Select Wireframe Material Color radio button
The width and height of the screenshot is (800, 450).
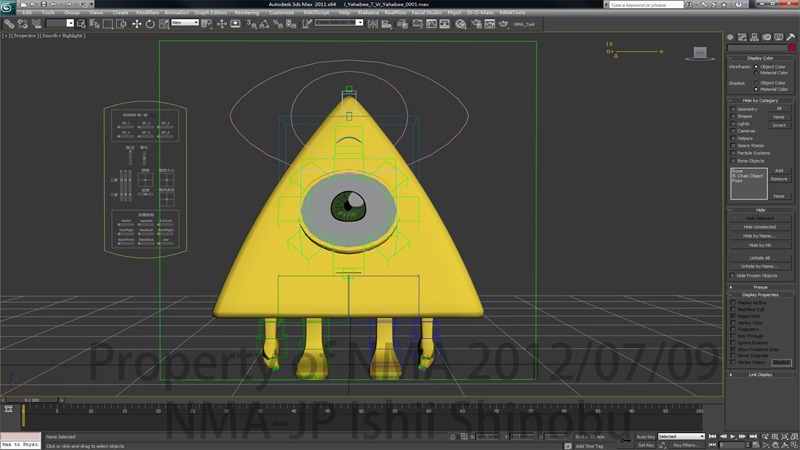tap(756, 73)
